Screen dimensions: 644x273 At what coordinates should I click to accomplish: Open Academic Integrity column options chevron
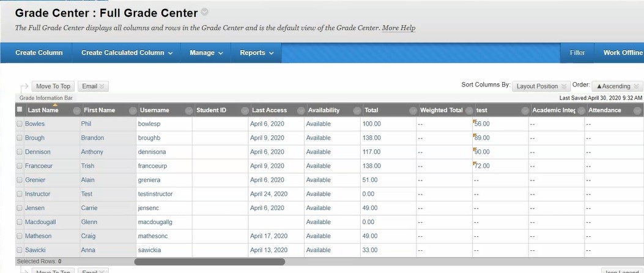[581, 111]
